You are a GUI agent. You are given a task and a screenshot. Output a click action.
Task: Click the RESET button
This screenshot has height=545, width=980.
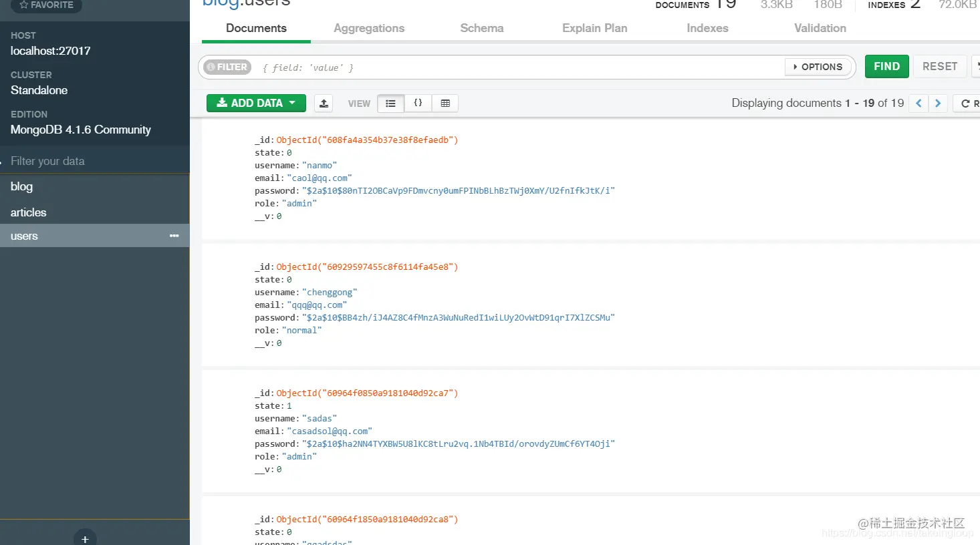[x=940, y=66]
